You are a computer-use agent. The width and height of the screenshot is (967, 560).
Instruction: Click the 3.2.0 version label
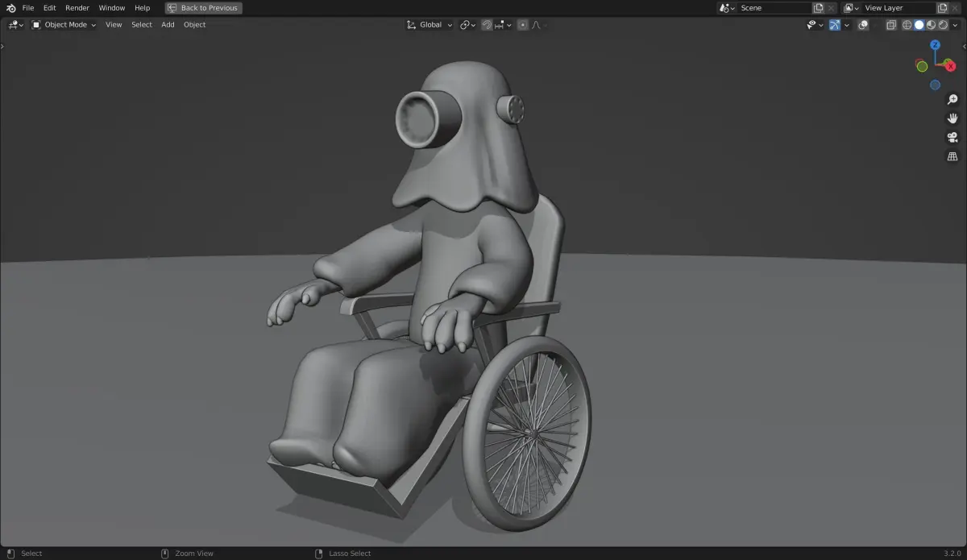pyautogui.click(x=953, y=554)
